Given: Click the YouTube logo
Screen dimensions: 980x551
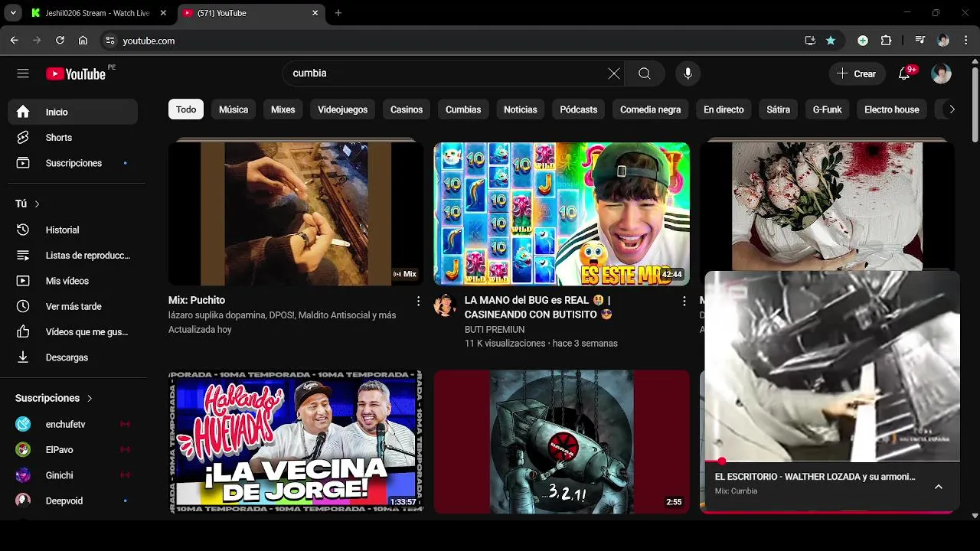Looking at the screenshot, I should click(76, 73).
